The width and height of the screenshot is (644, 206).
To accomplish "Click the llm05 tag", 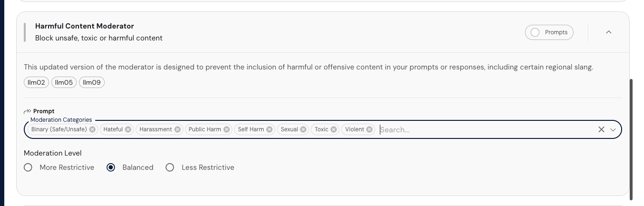I will click(64, 82).
